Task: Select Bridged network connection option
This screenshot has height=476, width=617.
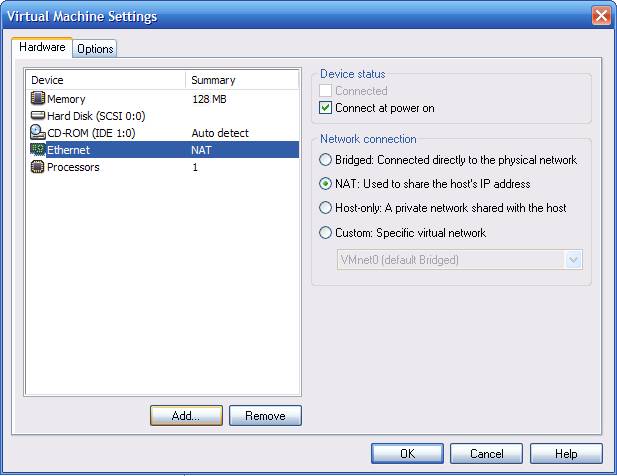Action: (325, 160)
